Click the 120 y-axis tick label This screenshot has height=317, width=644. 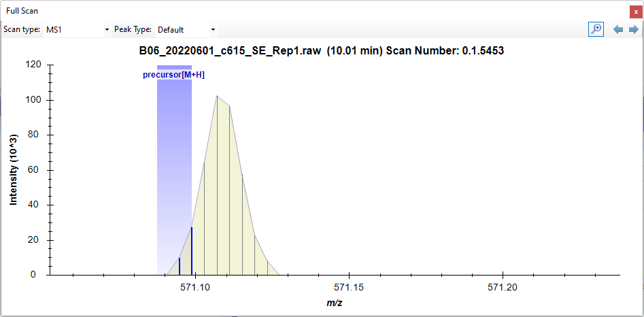pos(33,65)
